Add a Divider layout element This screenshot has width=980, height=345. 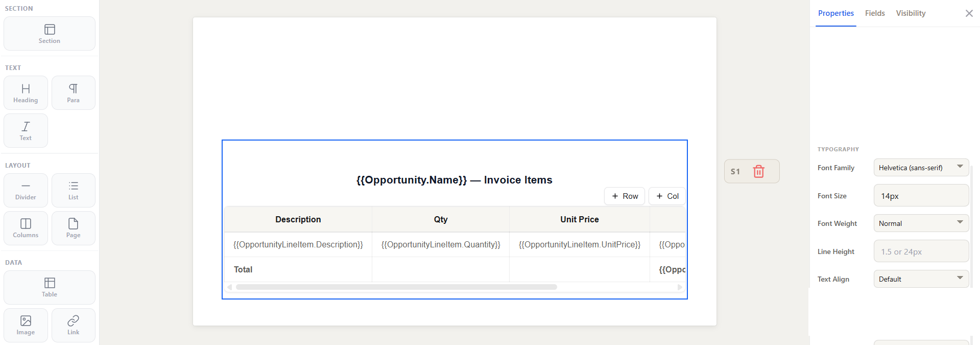pos(26,191)
